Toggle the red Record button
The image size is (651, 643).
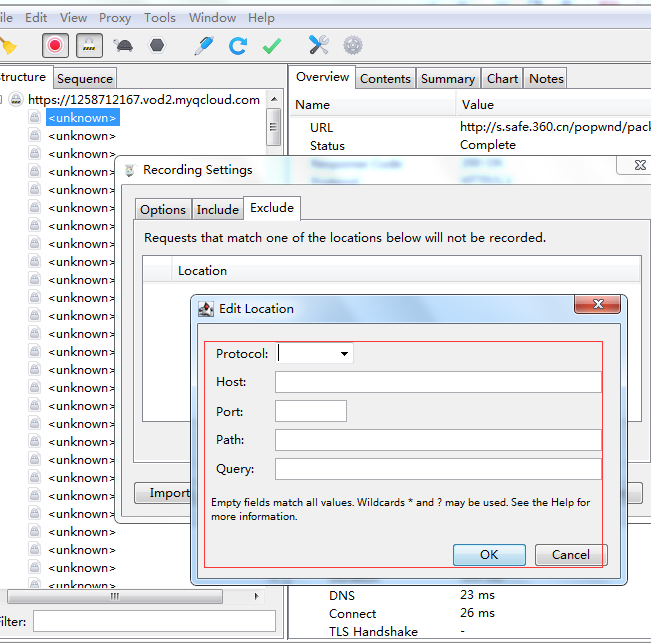click(55, 45)
